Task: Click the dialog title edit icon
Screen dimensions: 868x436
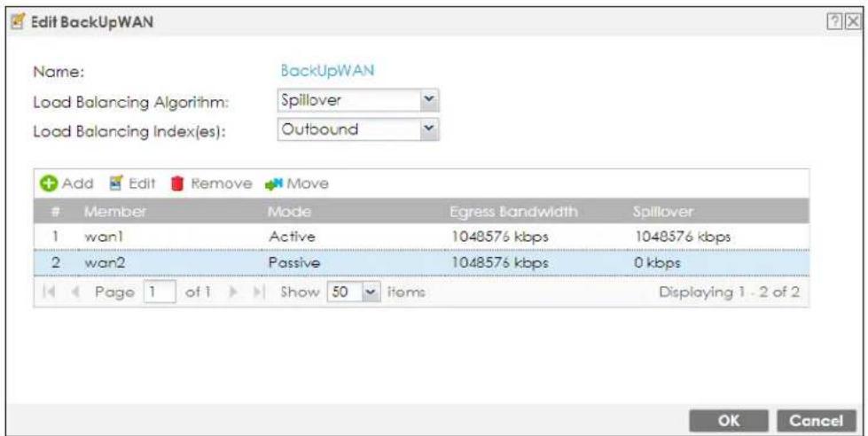Action: coord(17,22)
